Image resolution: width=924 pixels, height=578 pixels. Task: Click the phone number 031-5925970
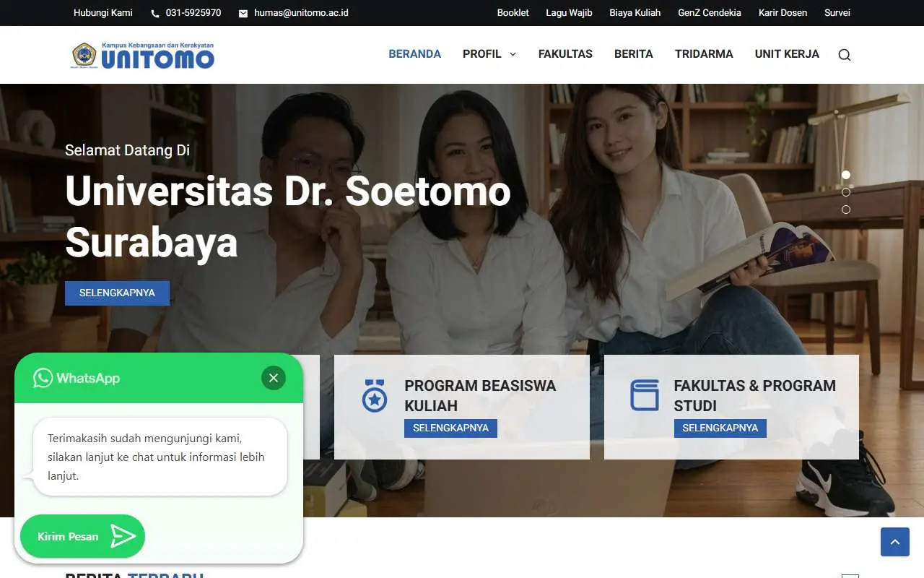193,13
